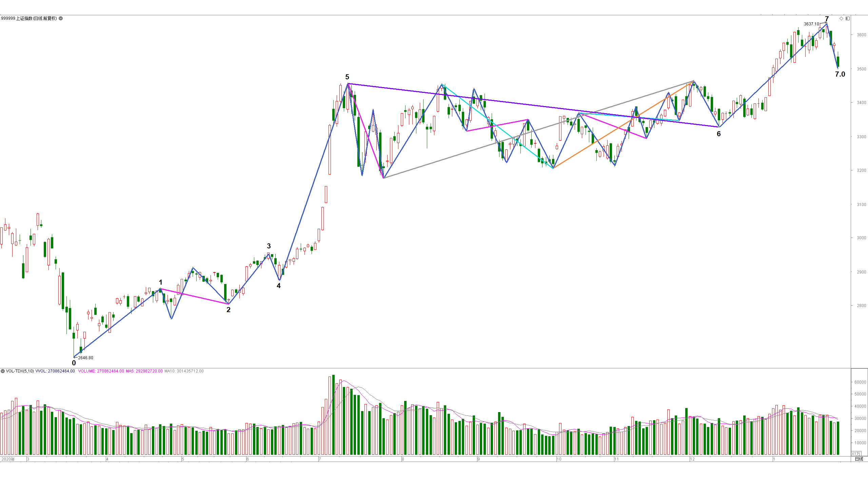Click the X1万 volume unit label
868x488 pixels.
pos(856,453)
